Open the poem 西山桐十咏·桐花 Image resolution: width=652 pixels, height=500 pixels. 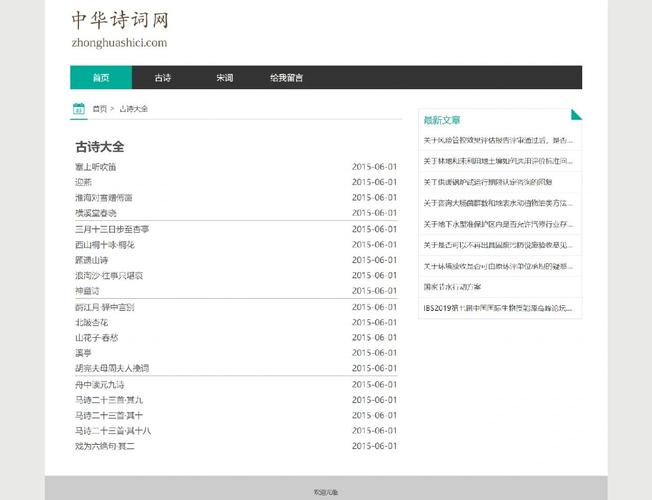(x=105, y=245)
